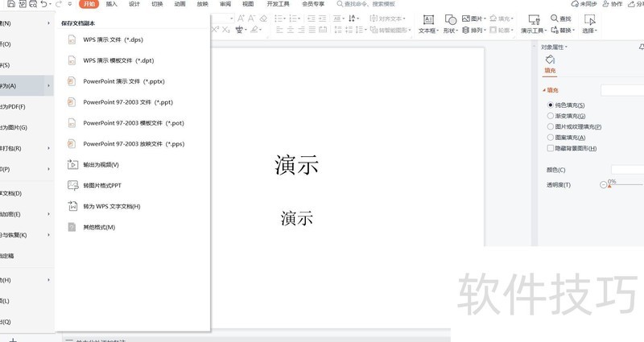This screenshot has width=644, height=342.
Task: Toggle hide background graphics (隐藏背景图形) checkbox
Action: pyautogui.click(x=551, y=148)
